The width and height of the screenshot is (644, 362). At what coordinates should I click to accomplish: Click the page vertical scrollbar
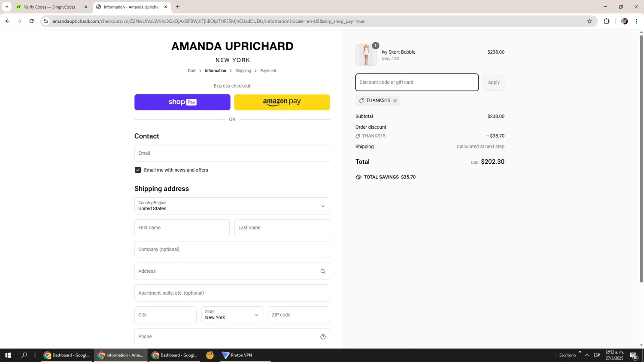pos(641,159)
